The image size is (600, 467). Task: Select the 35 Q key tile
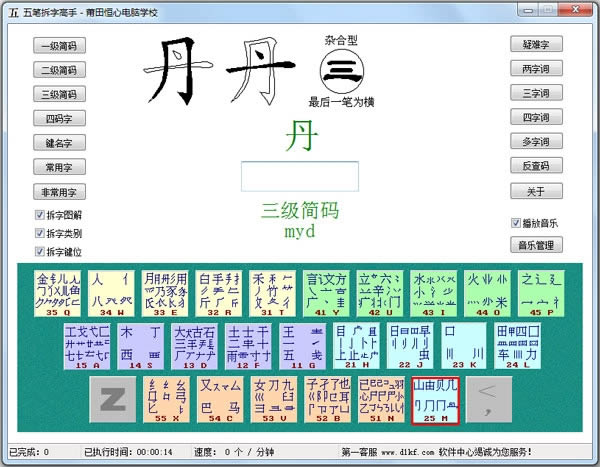click(x=57, y=294)
